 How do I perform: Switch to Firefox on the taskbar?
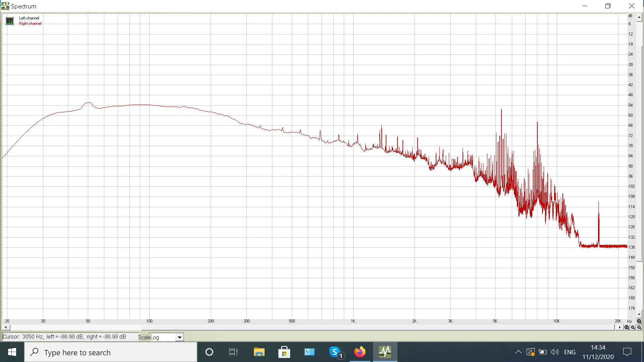tap(360, 352)
